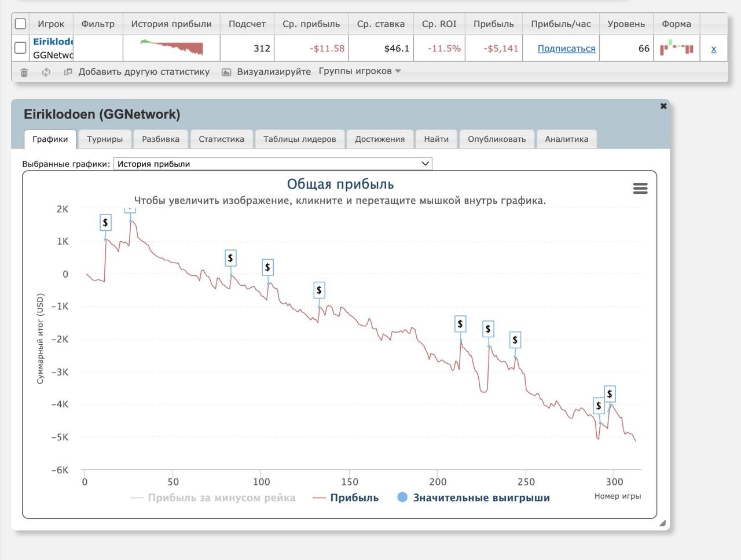
Task: Click Добавить другую статистику
Action: click(x=144, y=72)
